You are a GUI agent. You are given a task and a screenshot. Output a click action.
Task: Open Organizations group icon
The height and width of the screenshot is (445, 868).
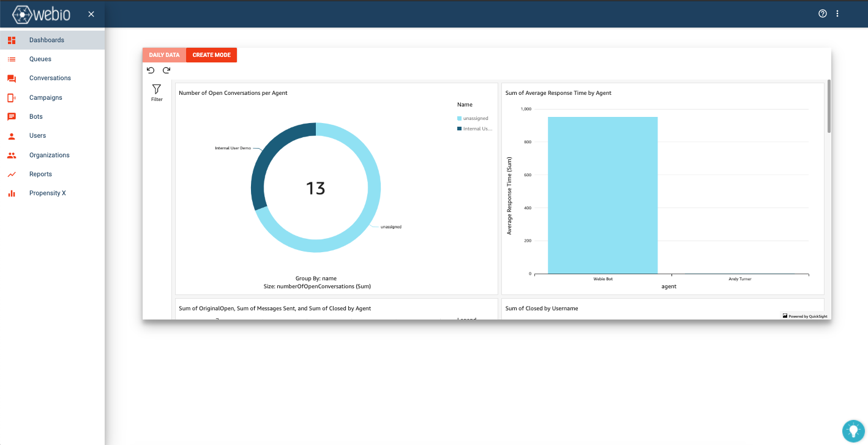[x=11, y=155]
